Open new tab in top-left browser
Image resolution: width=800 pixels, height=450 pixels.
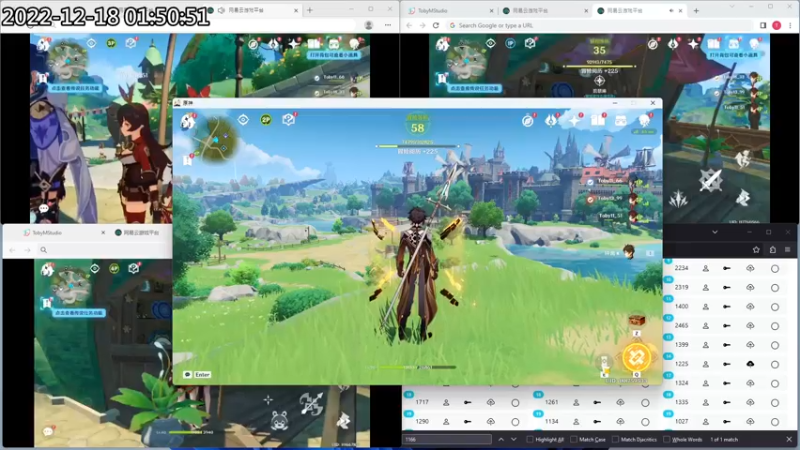click(310, 10)
